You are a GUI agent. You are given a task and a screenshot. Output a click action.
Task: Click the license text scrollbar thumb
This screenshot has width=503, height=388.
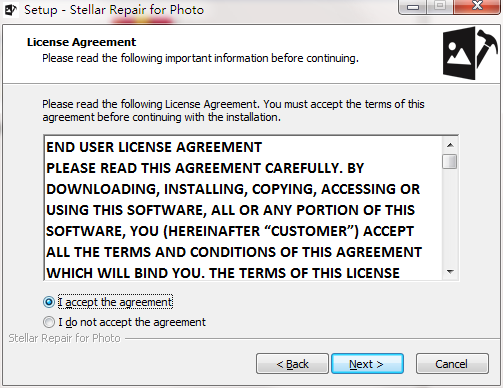pos(450,162)
